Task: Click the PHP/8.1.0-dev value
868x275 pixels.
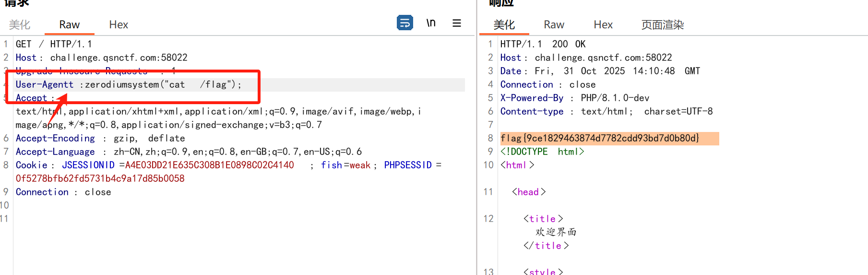Action: click(615, 98)
